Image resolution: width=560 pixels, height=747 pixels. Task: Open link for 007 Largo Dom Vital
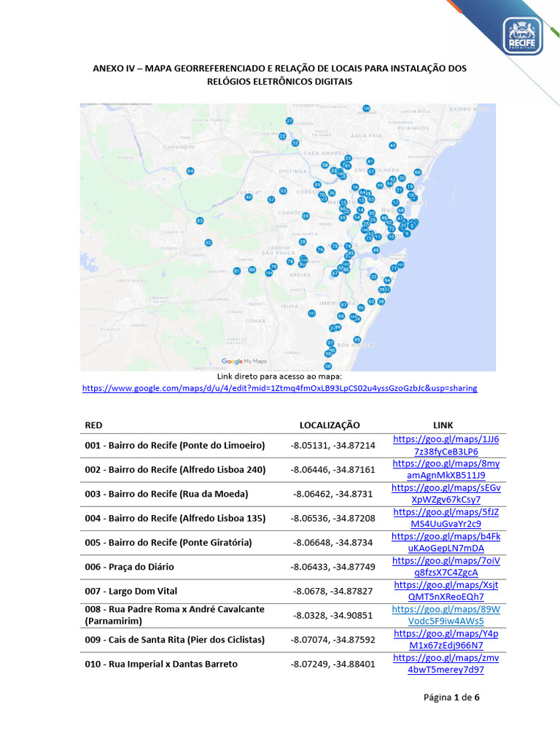point(446,591)
